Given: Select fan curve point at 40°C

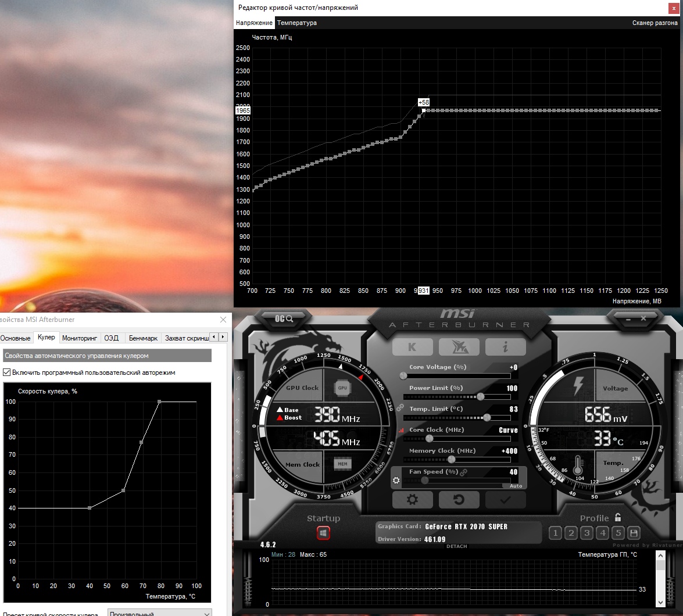Looking at the screenshot, I should click(x=90, y=508).
